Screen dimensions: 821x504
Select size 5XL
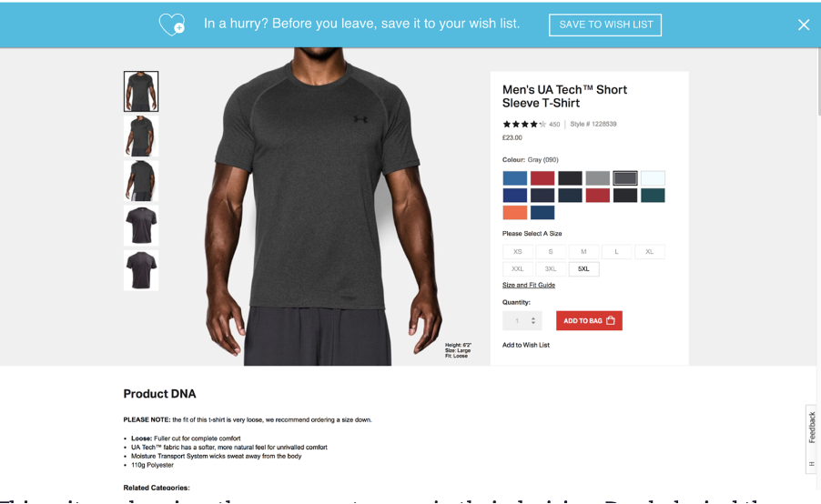coord(583,269)
